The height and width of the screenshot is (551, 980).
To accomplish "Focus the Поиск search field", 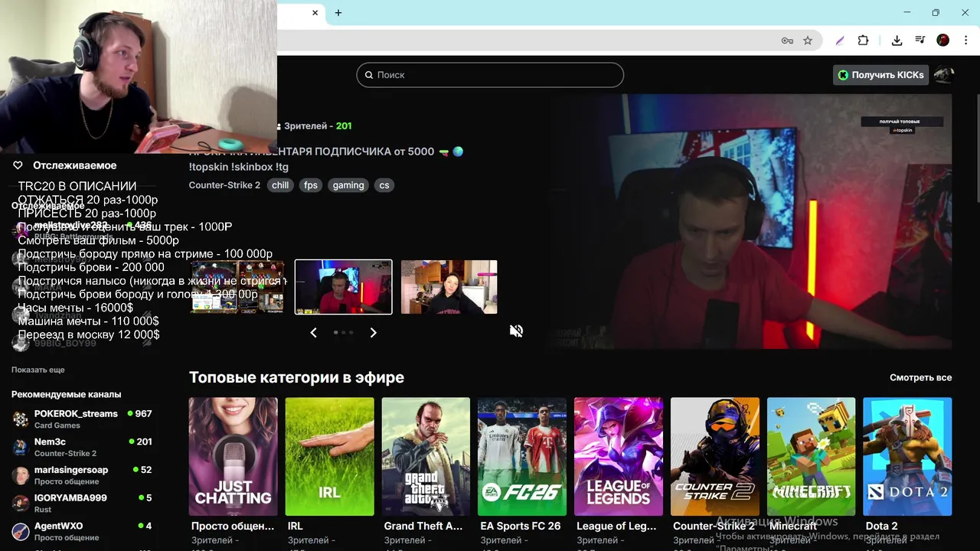I will (x=490, y=75).
